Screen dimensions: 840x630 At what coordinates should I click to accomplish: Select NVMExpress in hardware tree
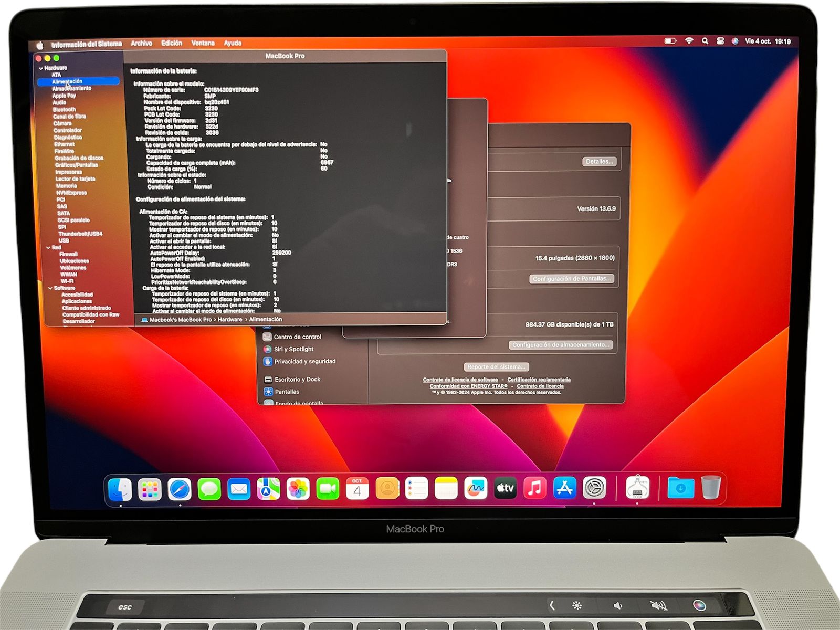pos(71,193)
